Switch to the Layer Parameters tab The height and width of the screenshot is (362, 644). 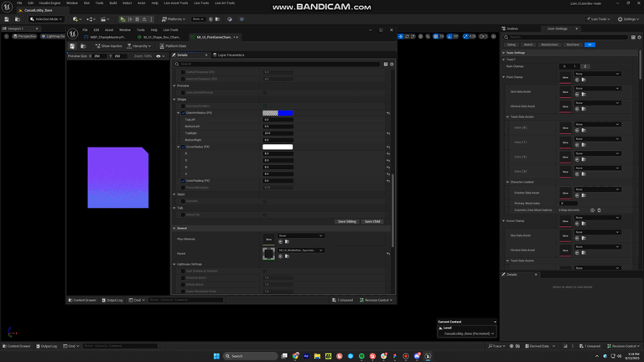[x=229, y=55]
